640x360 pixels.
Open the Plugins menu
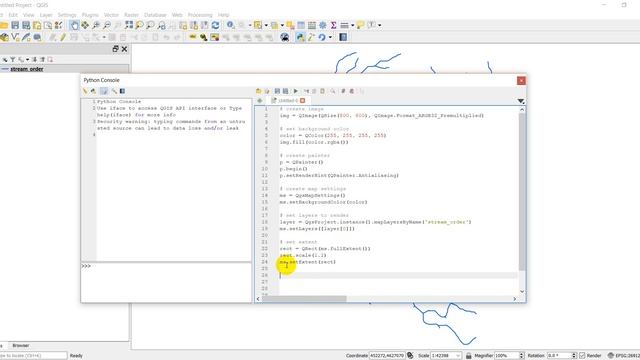(90, 15)
